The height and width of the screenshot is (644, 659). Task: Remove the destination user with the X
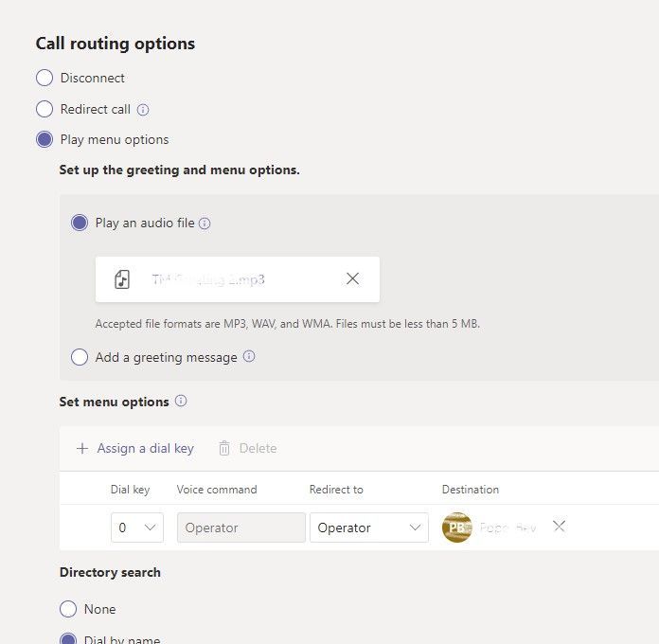point(559,526)
